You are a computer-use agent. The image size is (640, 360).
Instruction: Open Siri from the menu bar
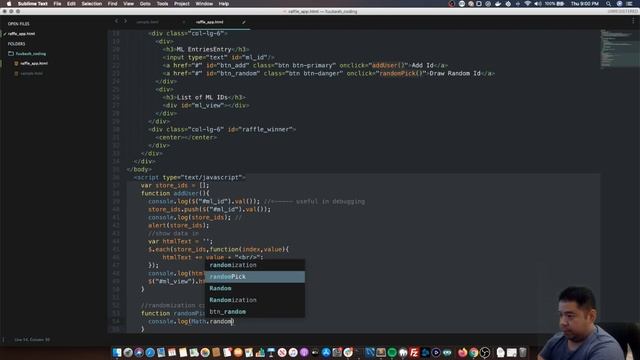(620, 4)
